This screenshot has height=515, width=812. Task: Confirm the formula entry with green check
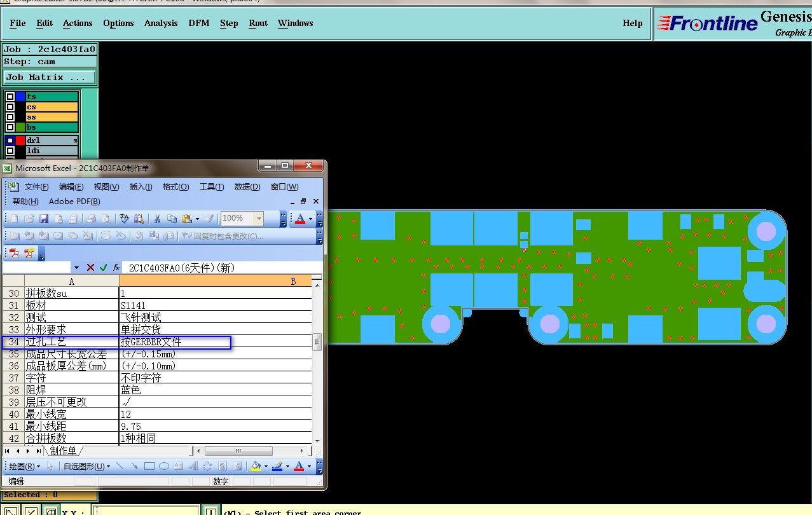coord(103,268)
